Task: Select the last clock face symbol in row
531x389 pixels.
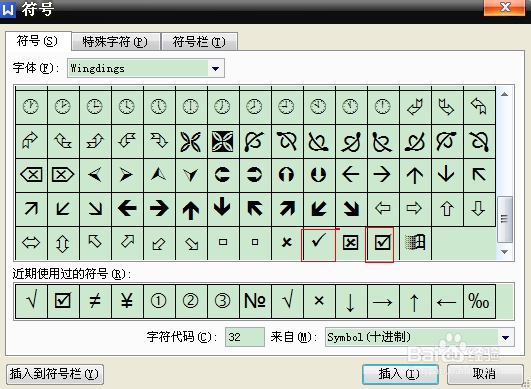Action: tap(383, 107)
